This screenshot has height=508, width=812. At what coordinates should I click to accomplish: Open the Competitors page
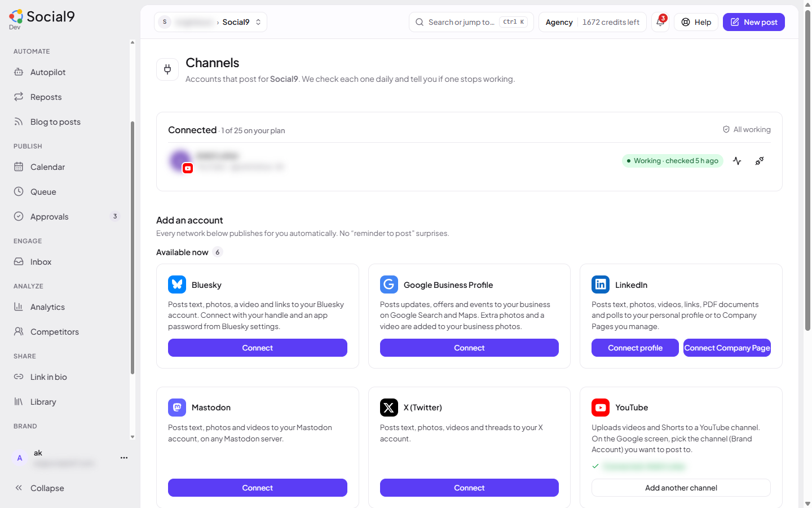pyautogui.click(x=67, y=332)
